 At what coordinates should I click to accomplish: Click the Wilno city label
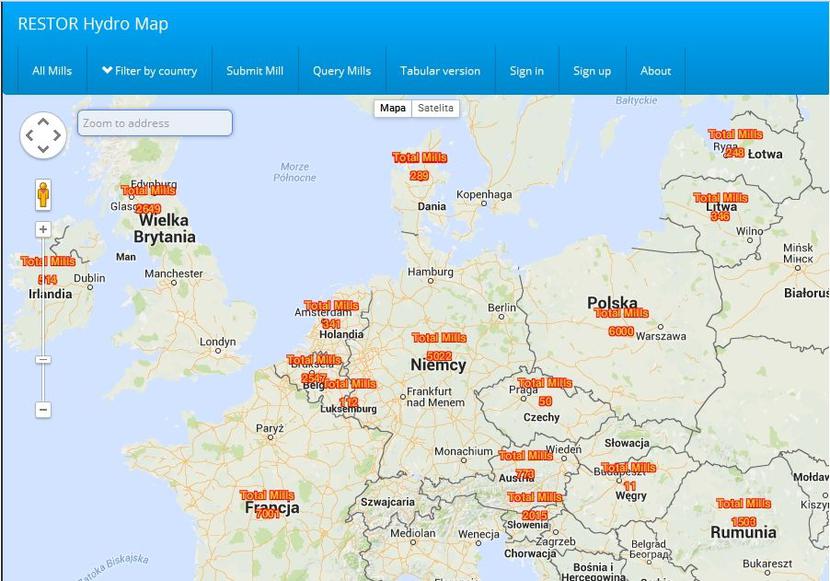click(750, 231)
